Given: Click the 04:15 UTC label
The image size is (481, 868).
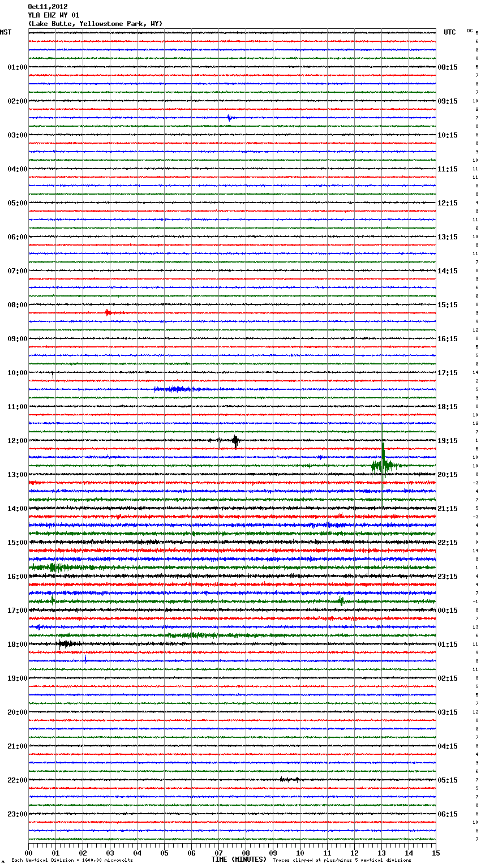Looking at the screenshot, I should tap(448, 746).
